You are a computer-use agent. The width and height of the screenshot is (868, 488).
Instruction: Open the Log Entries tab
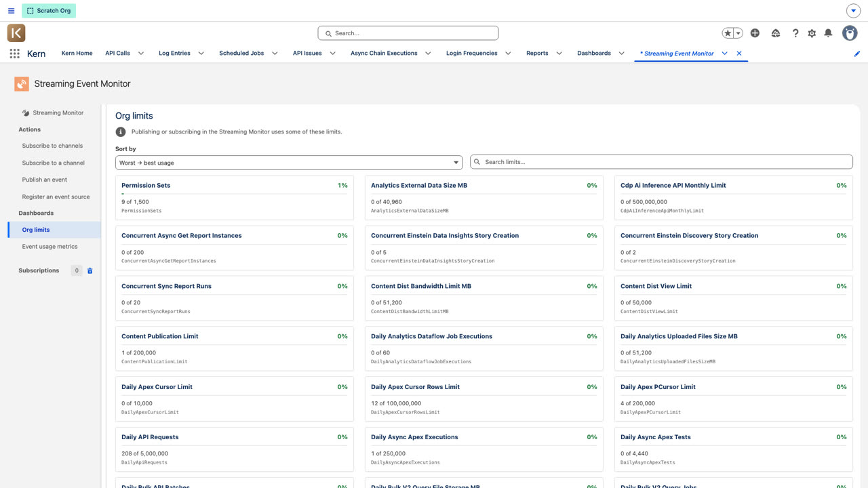coord(174,54)
